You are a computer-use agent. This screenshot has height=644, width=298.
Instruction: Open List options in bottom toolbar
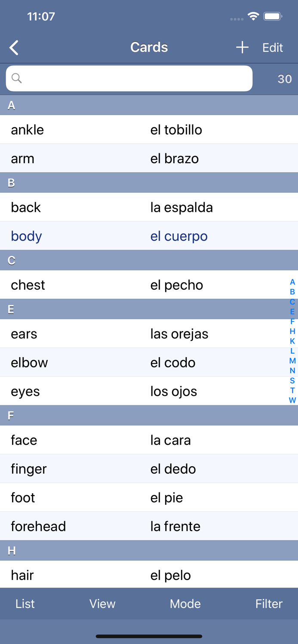tap(25, 604)
